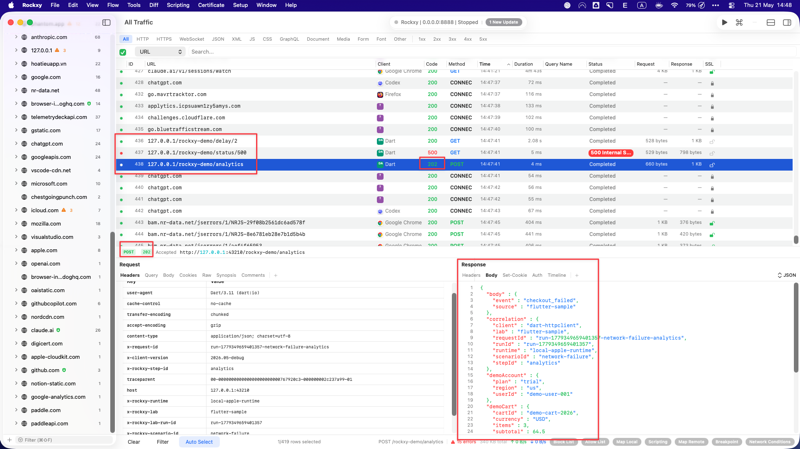The height and width of the screenshot is (449, 800).
Task: Toggle Network Conditions in status bar
Action: [x=770, y=442]
